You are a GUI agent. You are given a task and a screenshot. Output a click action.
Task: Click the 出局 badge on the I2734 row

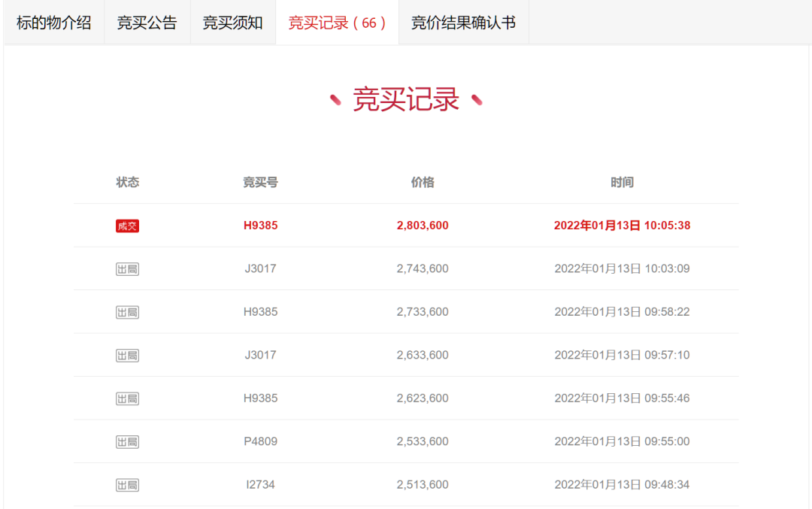(128, 484)
